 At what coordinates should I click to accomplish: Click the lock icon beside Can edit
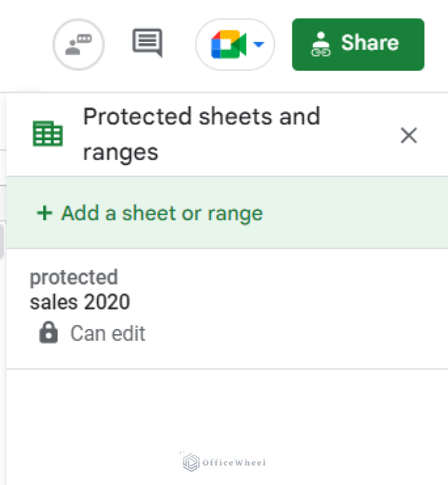click(48, 334)
